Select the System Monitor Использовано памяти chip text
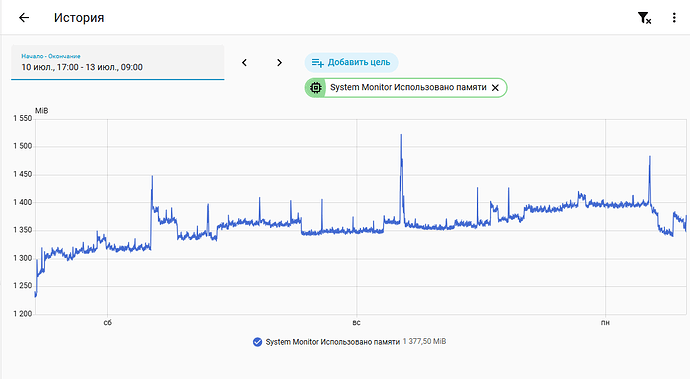Screen dimensions: 690x379 tap(408, 88)
